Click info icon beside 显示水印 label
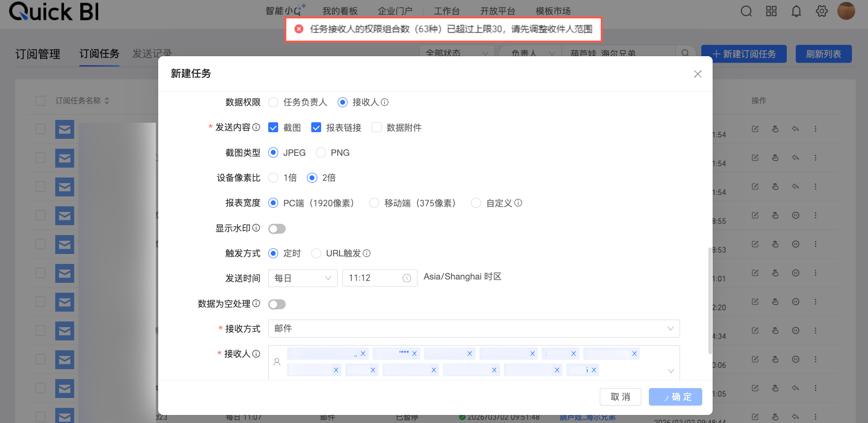 pos(256,228)
